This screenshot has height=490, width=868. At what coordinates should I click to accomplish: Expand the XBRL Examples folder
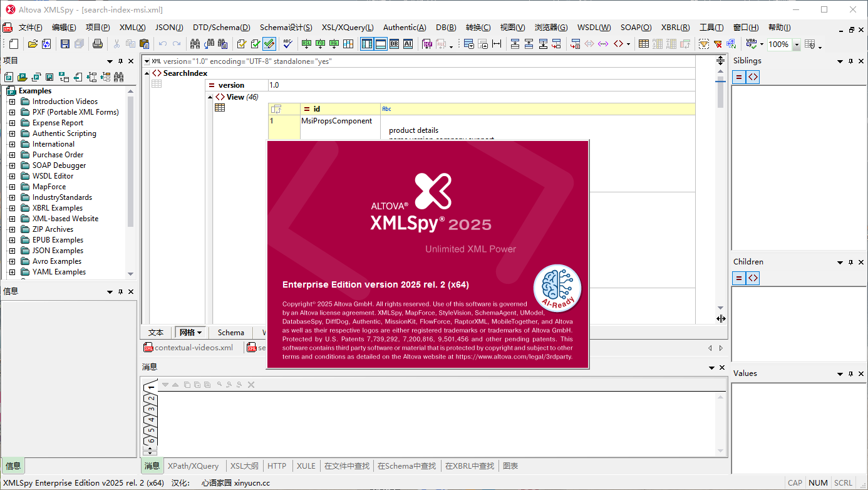click(x=12, y=208)
